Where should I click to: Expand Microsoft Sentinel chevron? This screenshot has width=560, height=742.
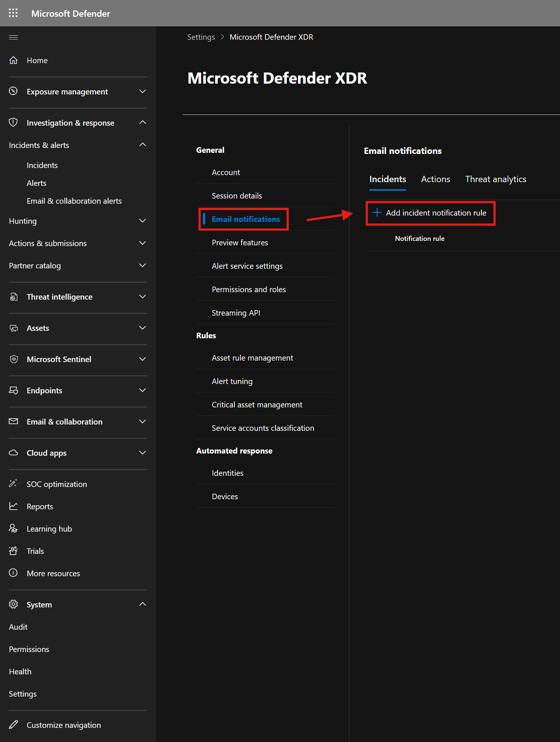[142, 359]
